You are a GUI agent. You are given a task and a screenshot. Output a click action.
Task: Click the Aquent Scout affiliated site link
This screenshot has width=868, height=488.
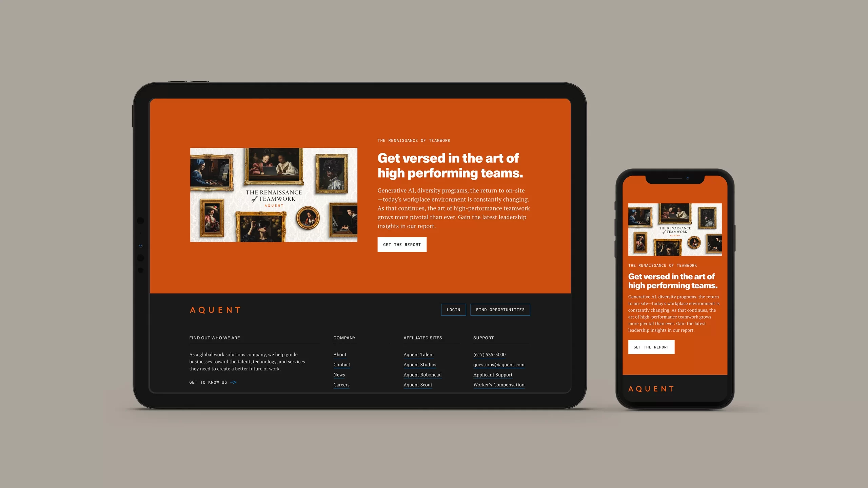pos(417,384)
